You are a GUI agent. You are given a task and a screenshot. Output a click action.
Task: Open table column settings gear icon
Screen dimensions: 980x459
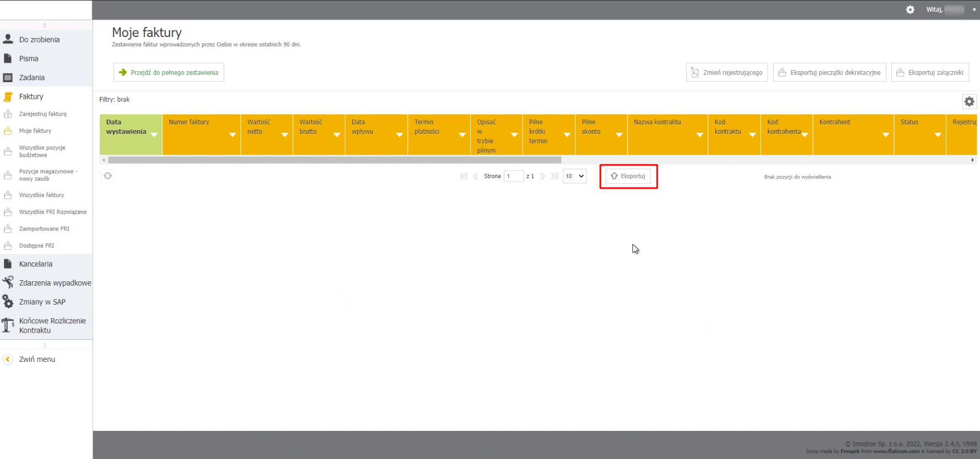(x=969, y=102)
